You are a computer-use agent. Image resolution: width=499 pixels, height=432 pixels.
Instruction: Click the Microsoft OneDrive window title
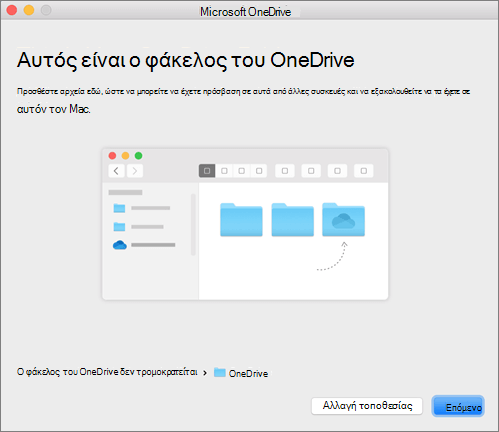coord(245,12)
